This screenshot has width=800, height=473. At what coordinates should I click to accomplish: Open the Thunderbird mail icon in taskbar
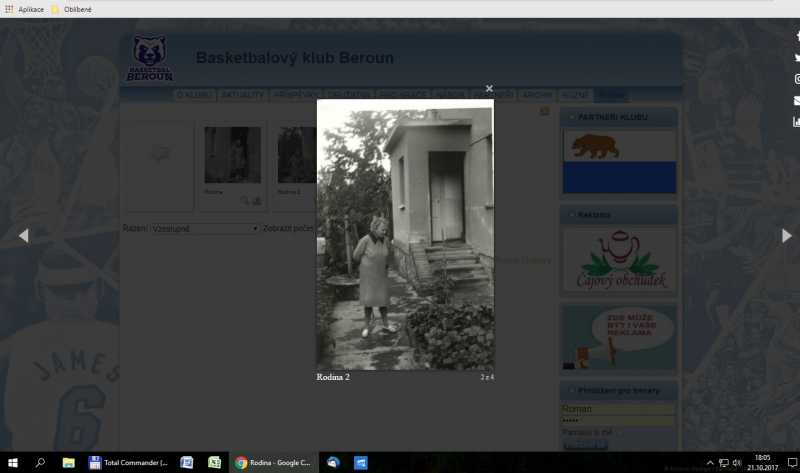click(333, 463)
